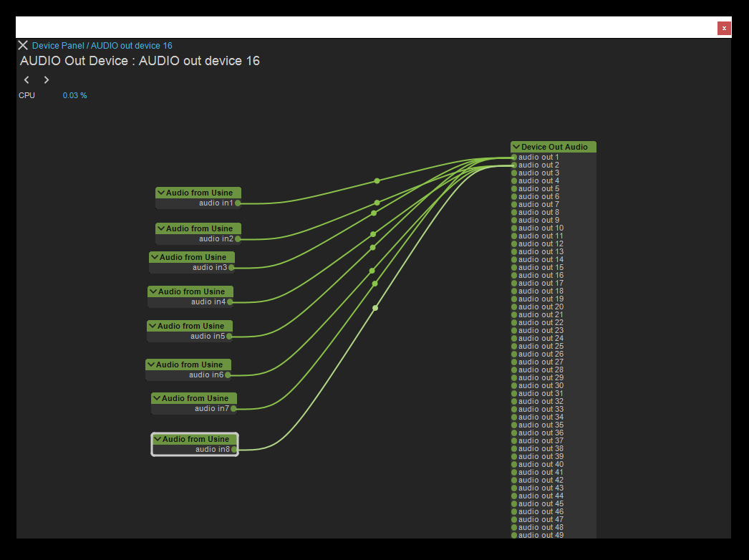The height and width of the screenshot is (560, 749).
Task: Collapse the Audio from Usine in5 module
Action: [x=153, y=326]
